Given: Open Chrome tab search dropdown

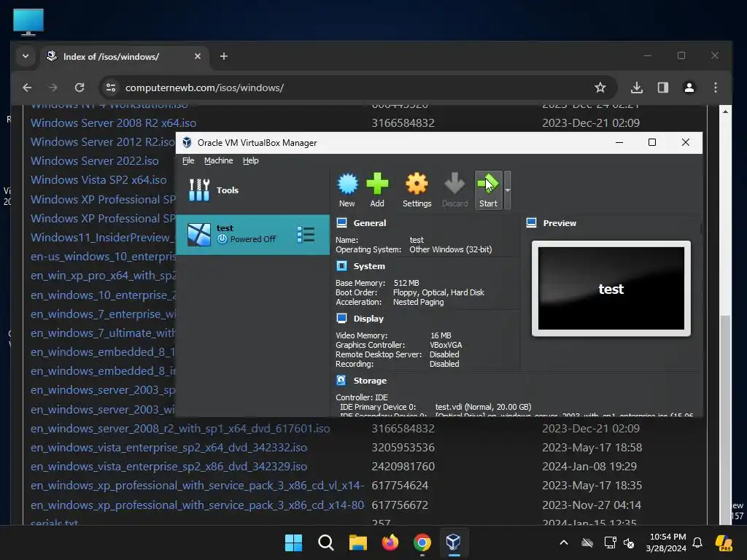Looking at the screenshot, I should (26, 56).
